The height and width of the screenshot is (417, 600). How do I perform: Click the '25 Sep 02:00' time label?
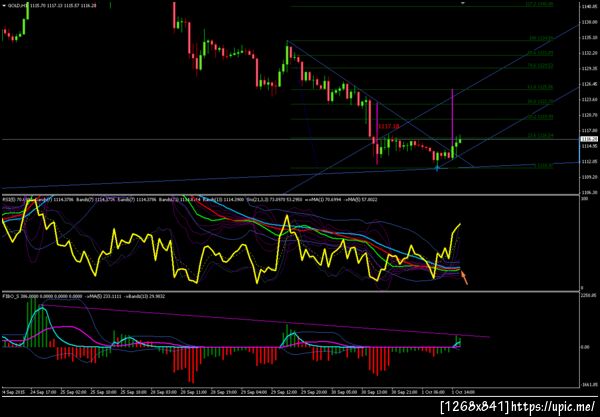73,393
